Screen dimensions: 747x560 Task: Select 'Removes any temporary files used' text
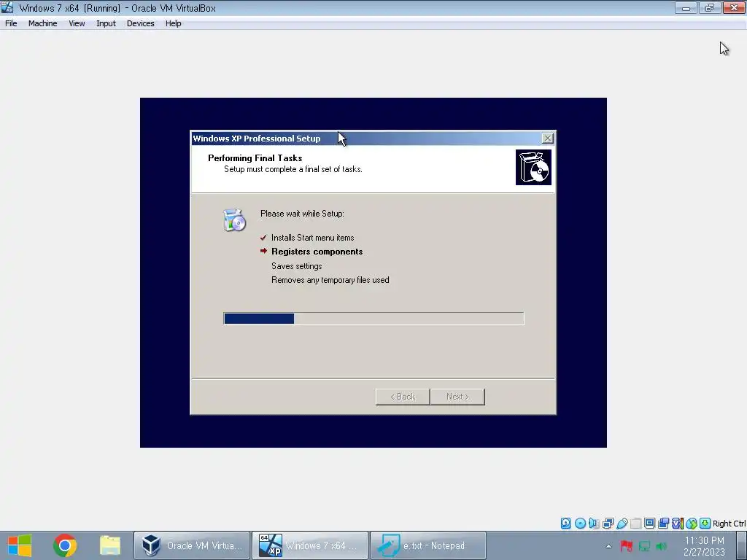click(330, 280)
